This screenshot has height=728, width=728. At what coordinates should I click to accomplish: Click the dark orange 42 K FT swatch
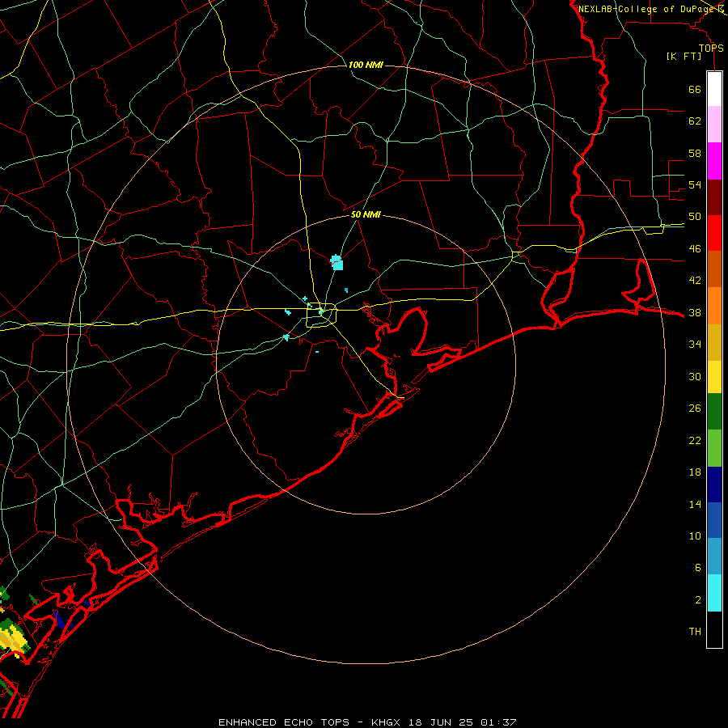click(x=714, y=269)
